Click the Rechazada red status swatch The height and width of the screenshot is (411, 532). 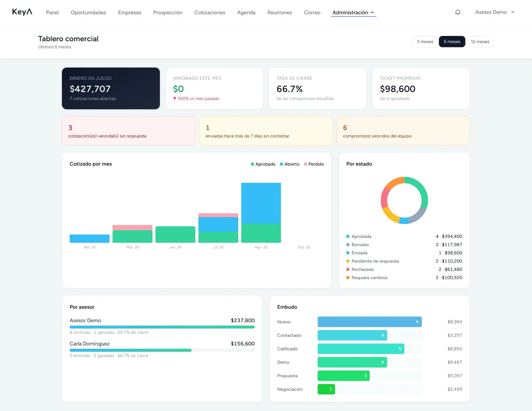348,269
